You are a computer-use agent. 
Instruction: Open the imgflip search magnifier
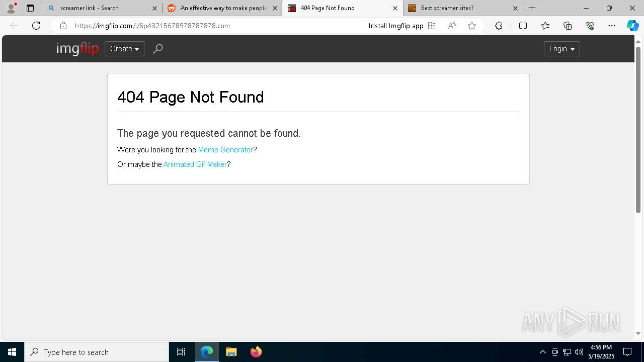pos(158,49)
